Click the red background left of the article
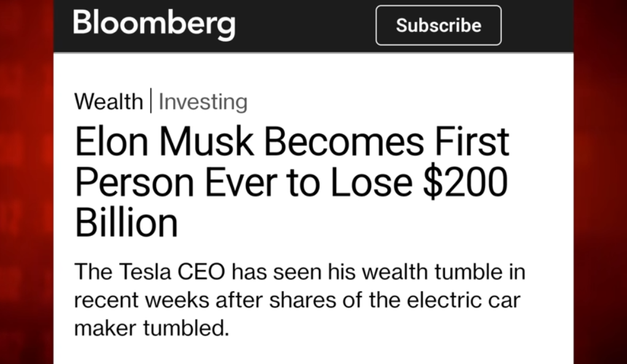The height and width of the screenshot is (364, 627). [x=26, y=182]
